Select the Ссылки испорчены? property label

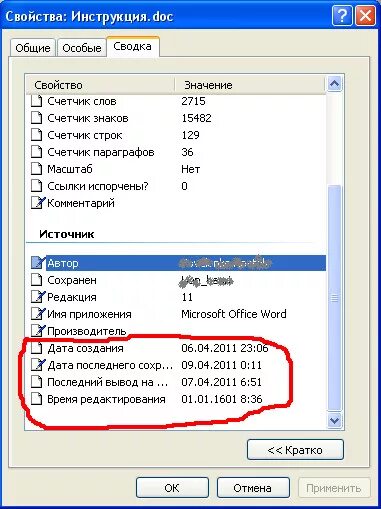pos(98,186)
